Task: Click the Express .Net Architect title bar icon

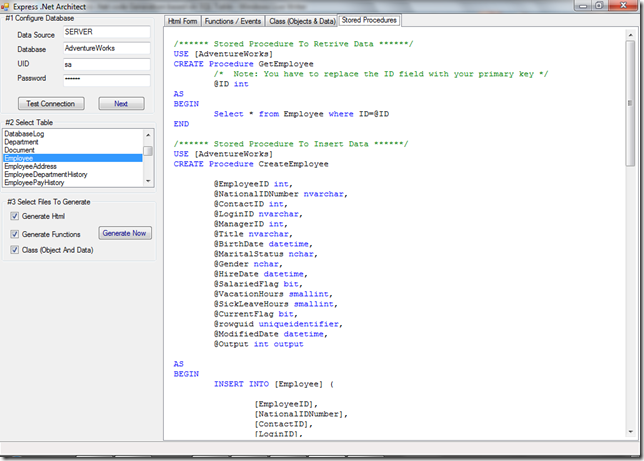Action: [x=7, y=7]
